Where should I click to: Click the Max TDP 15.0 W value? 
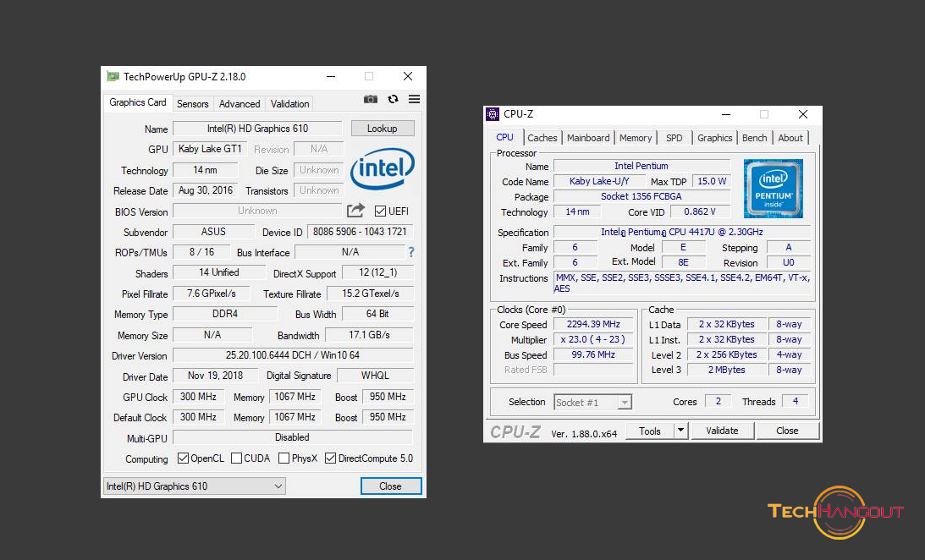pyautogui.click(x=712, y=182)
